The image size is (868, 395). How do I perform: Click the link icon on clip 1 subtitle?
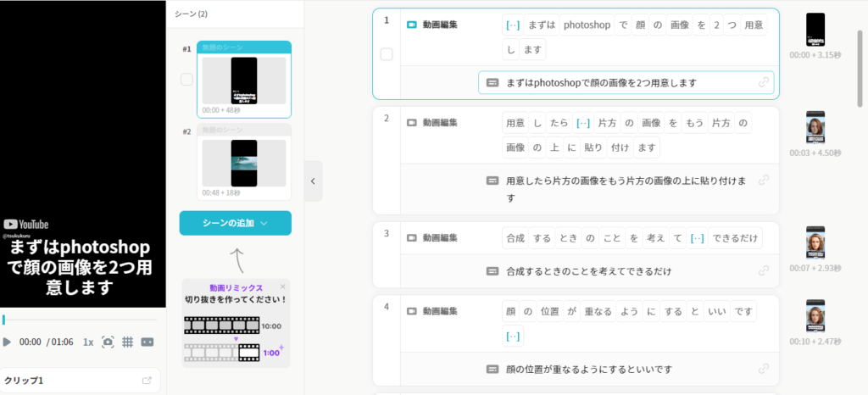(764, 82)
